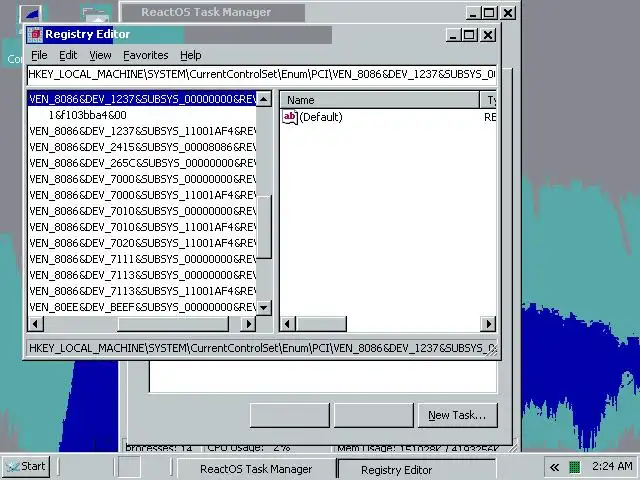Open the Start menu
The width and height of the screenshot is (640, 480).
click(x=26, y=467)
